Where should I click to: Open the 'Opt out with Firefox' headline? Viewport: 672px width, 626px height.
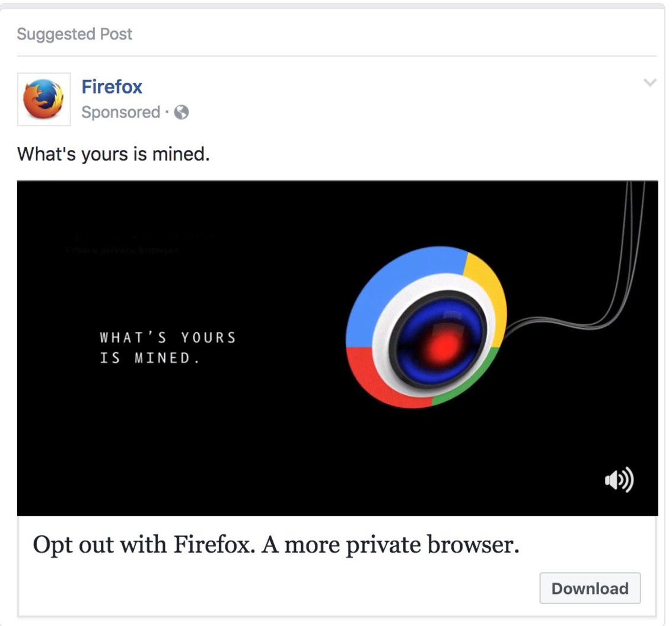tap(276, 544)
